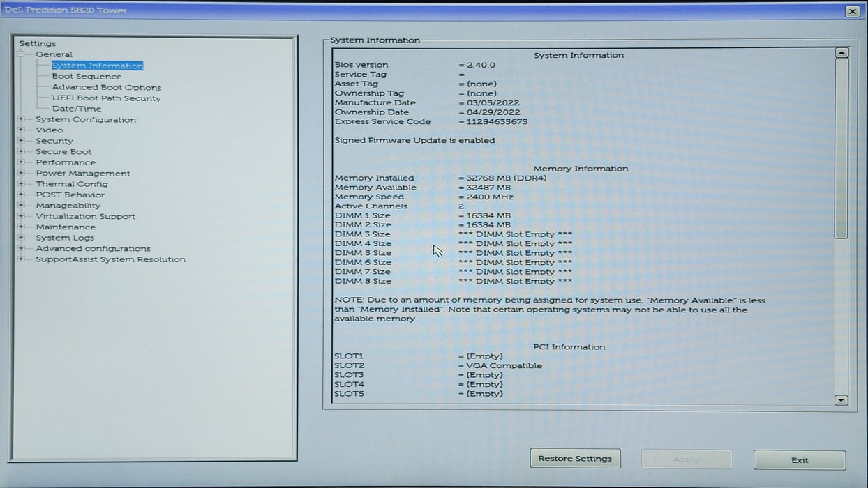Open the System Logs entry

pos(65,238)
